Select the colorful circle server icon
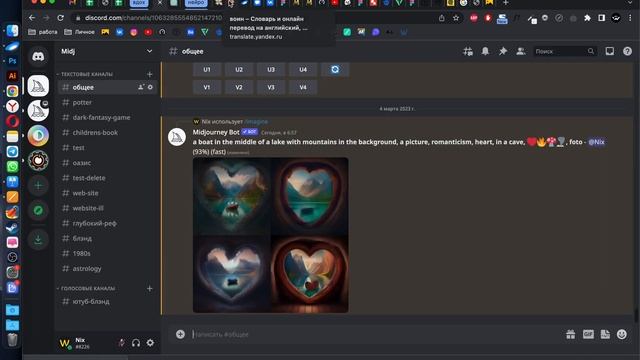 point(38,136)
